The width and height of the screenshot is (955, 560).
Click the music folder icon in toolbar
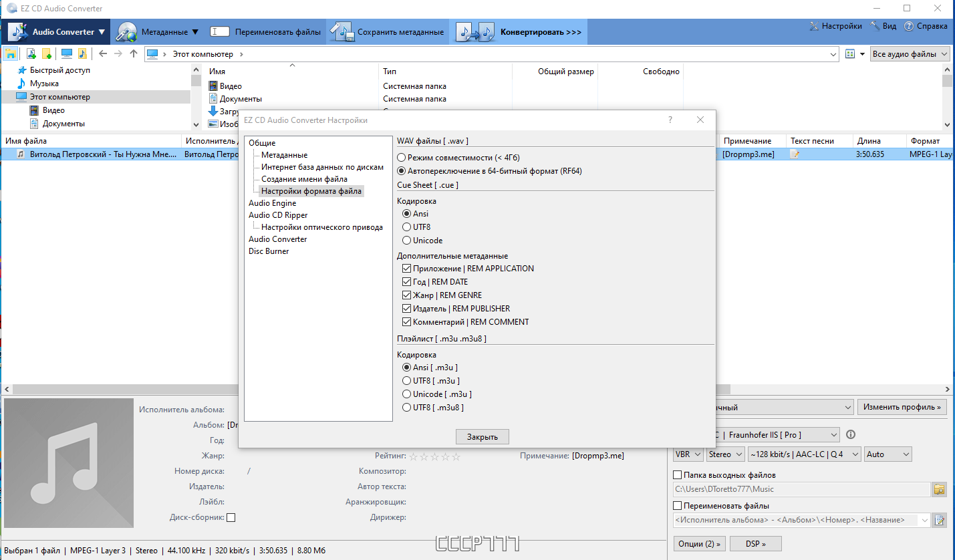point(82,54)
